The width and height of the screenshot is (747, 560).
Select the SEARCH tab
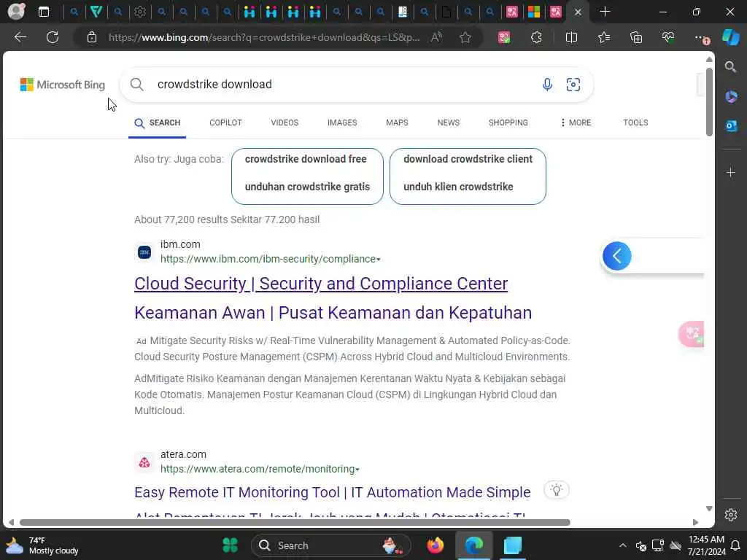pos(158,122)
